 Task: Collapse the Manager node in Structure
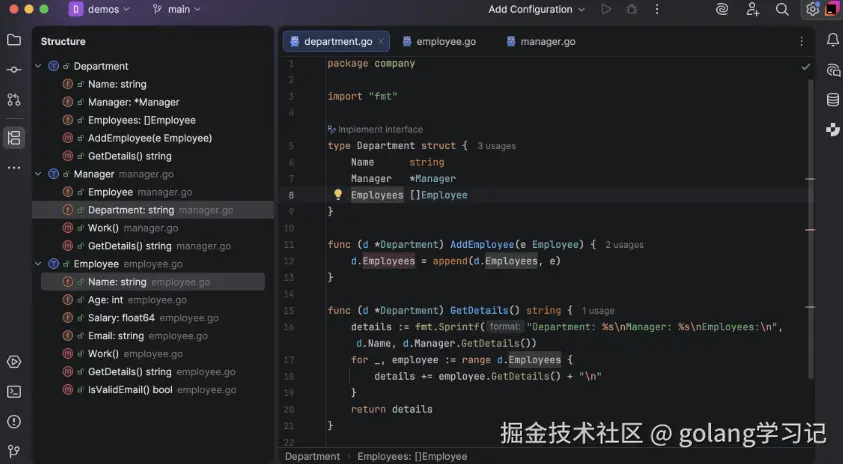click(38, 174)
